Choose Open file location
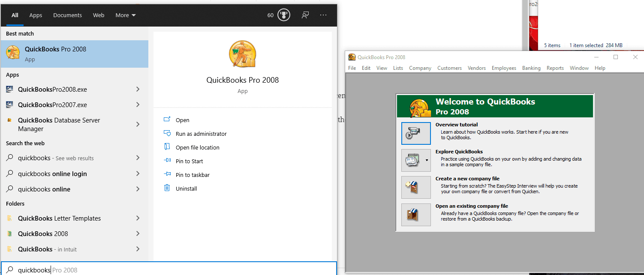This screenshot has width=644, height=275. pyautogui.click(x=198, y=148)
